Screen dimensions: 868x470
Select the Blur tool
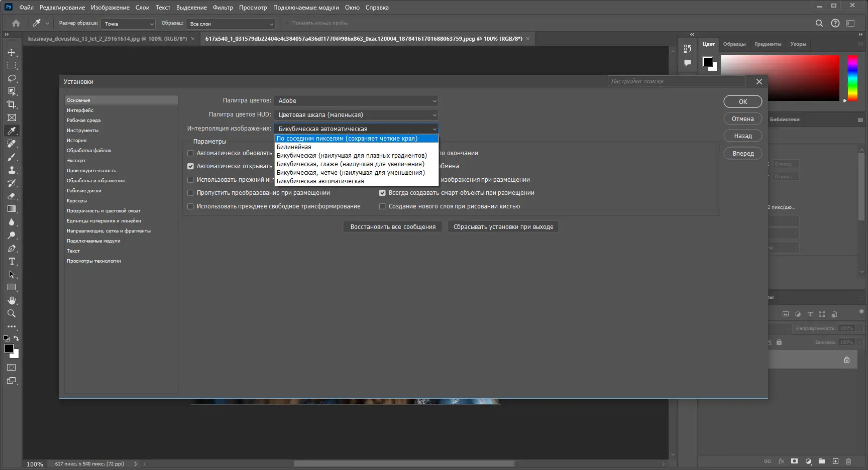[12, 222]
